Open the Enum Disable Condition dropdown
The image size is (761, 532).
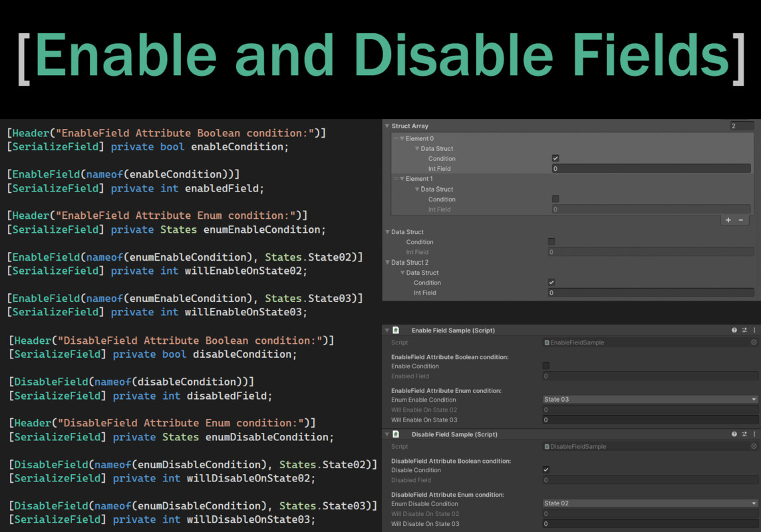(650, 503)
